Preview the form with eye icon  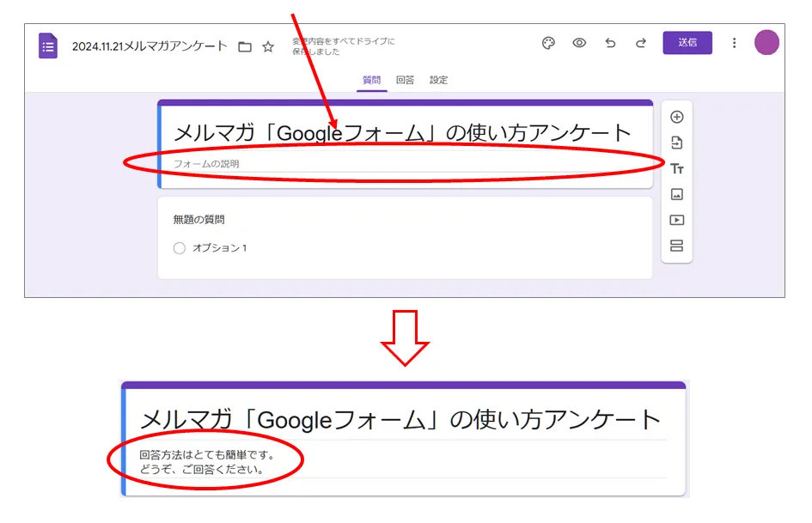pyautogui.click(x=579, y=43)
